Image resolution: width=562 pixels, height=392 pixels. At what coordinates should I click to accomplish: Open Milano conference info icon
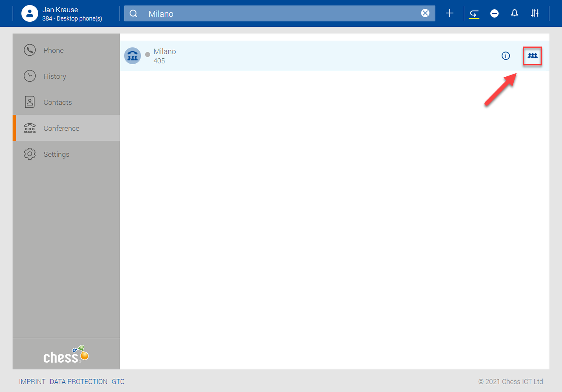click(506, 56)
